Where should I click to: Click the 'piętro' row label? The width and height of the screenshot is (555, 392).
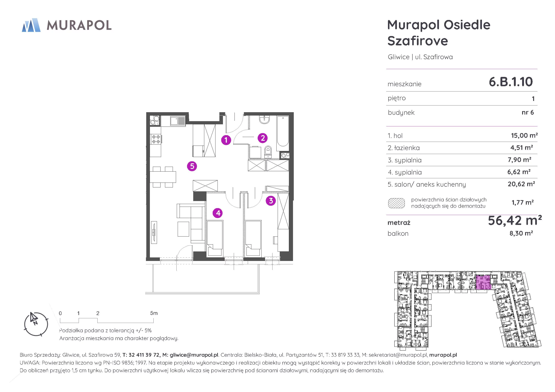[x=397, y=98]
